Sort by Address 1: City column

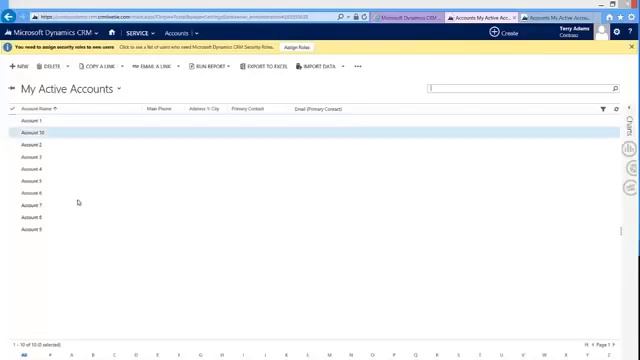coord(204,109)
